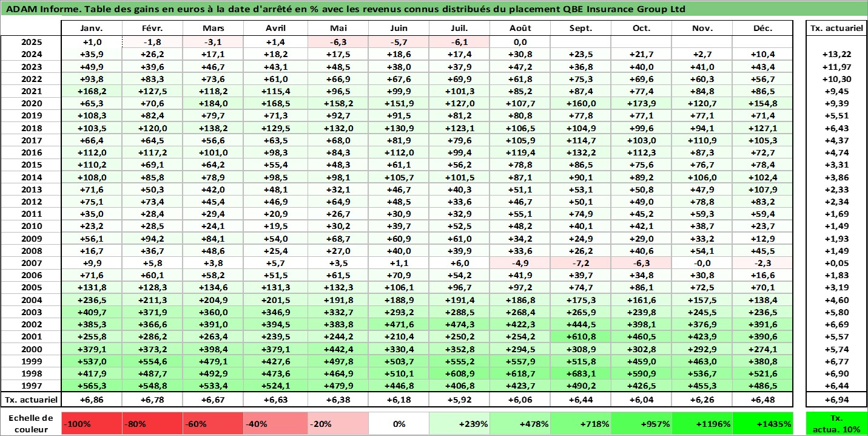Viewport: 868px width, 436px height.
Task: Select 1999 Août cell showing +557,9
Action: (520, 362)
